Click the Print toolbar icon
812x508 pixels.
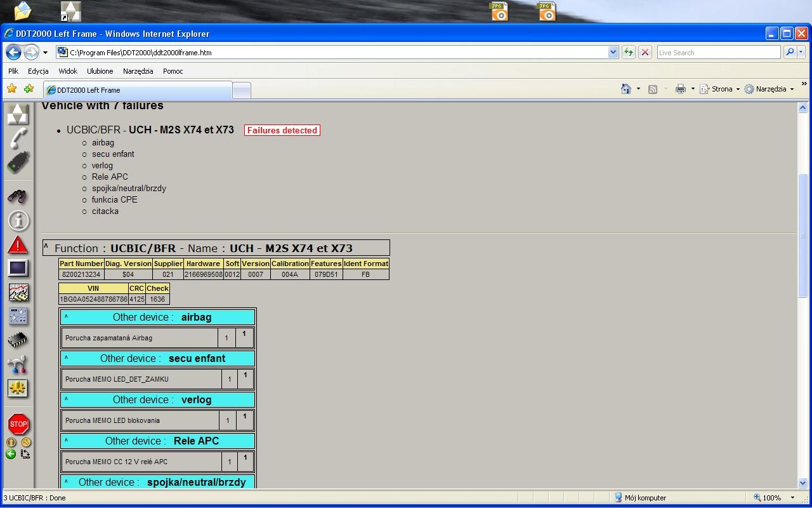[x=681, y=89]
